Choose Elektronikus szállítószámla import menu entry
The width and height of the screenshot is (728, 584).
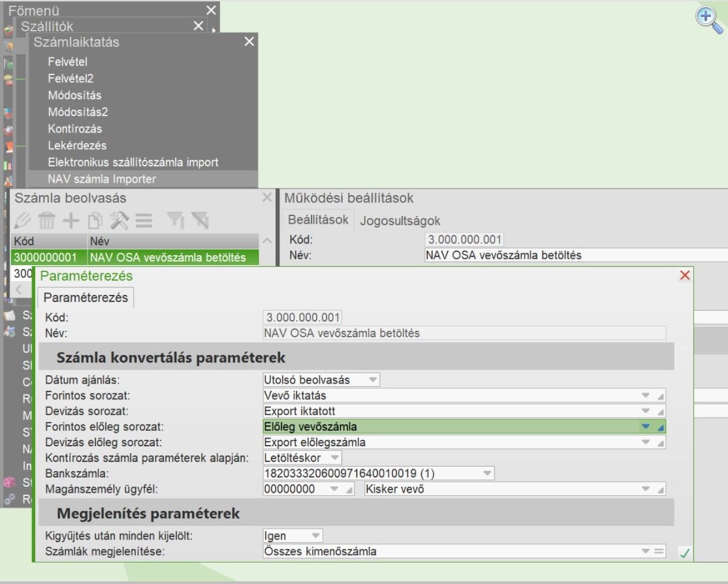click(x=133, y=162)
